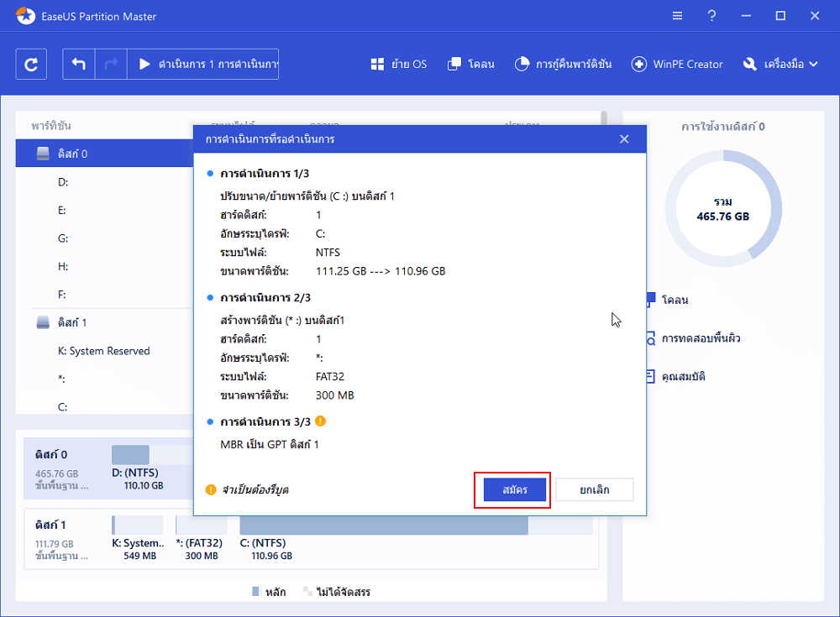Click the การดำเนินการ 1/3 heading
Screen dimensions: 840x617
(265, 174)
